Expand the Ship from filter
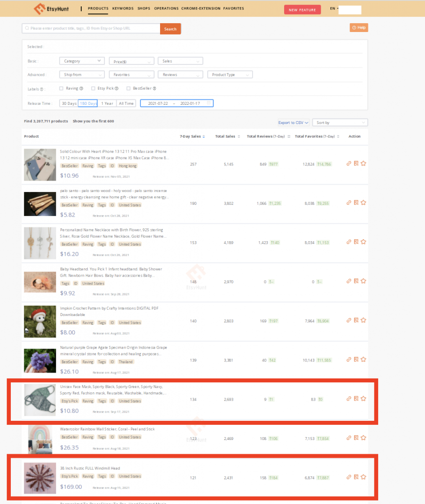The image size is (425, 504). click(x=82, y=74)
